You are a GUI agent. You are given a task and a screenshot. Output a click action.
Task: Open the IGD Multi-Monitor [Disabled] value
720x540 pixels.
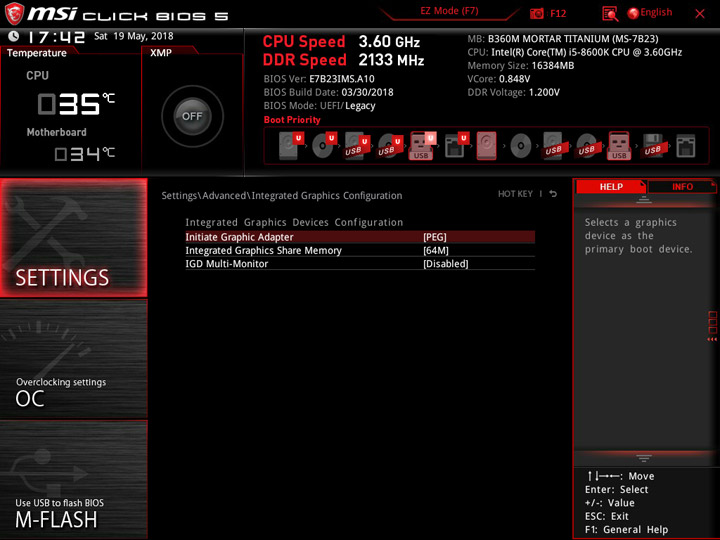click(446, 264)
